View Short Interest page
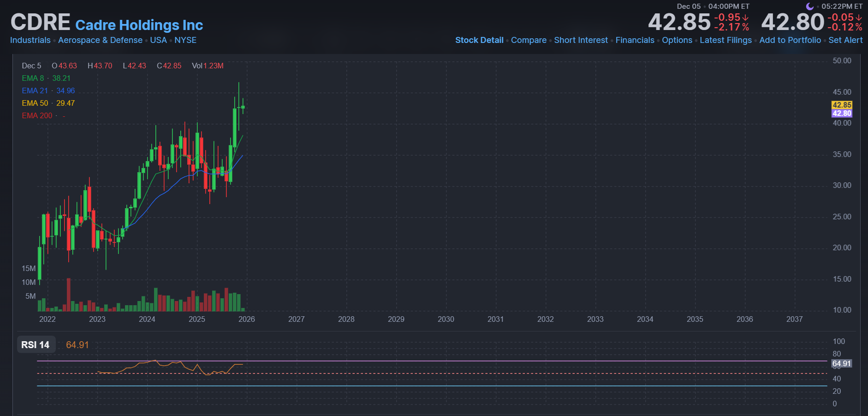The image size is (868, 416). (581, 40)
